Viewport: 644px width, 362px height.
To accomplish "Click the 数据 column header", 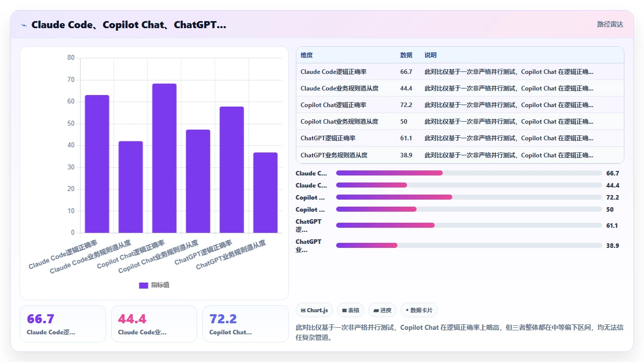I will (x=406, y=55).
